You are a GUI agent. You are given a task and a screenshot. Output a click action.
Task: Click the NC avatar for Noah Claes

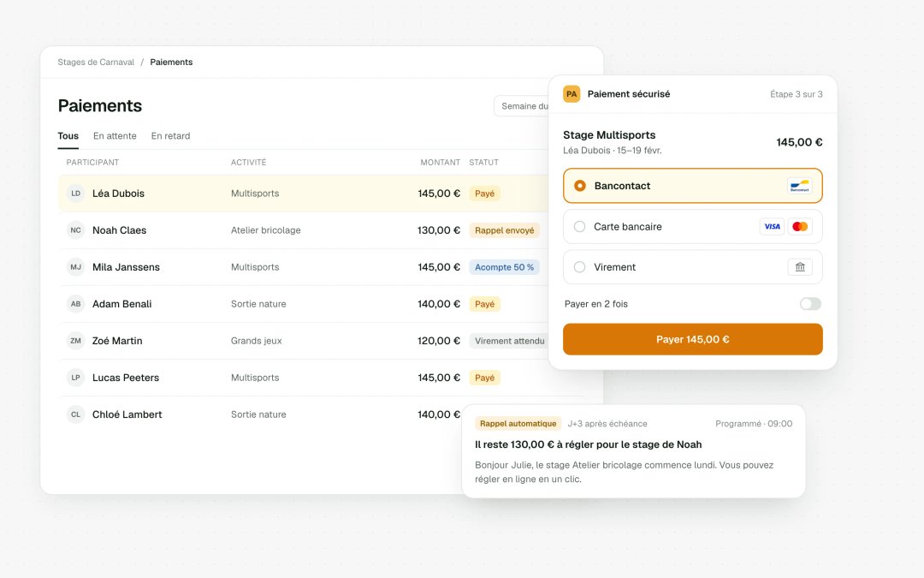coord(75,230)
